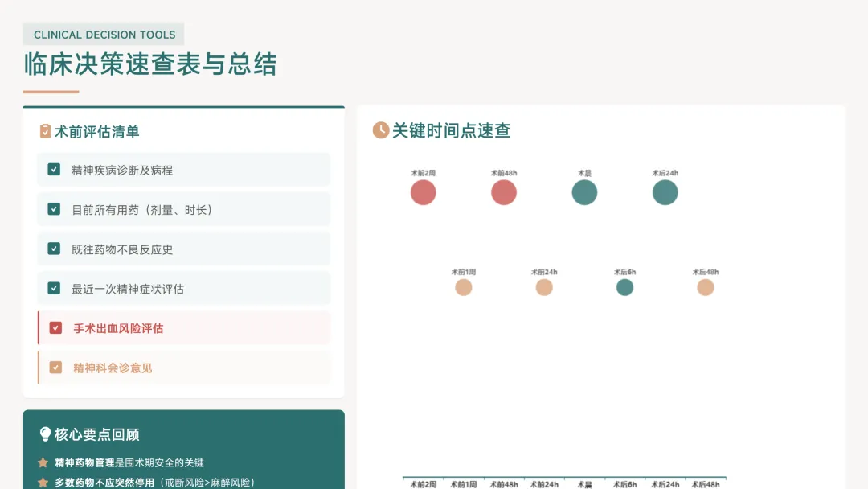
Task: Toggle the red 手术出血风险评估 checkbox
Action: tap(55, 328)
